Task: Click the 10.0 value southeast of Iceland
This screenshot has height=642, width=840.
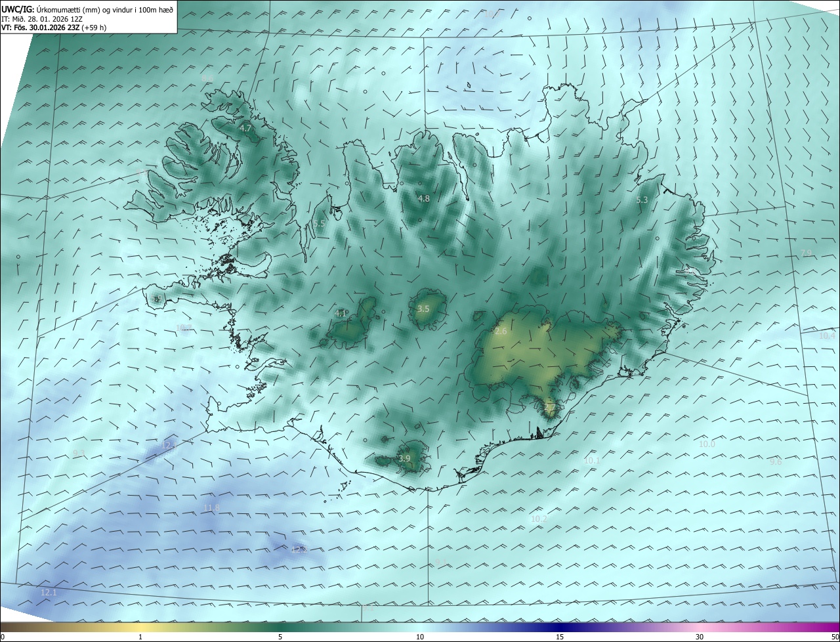Action: 707,444
